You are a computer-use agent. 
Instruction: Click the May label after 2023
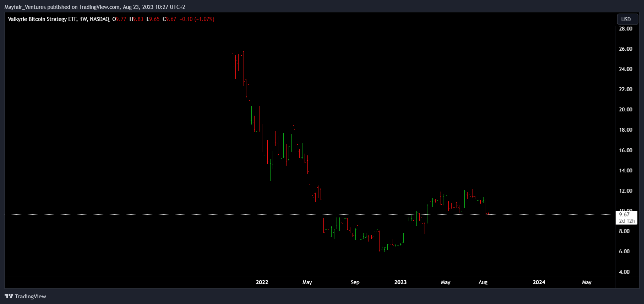point(446,282)
